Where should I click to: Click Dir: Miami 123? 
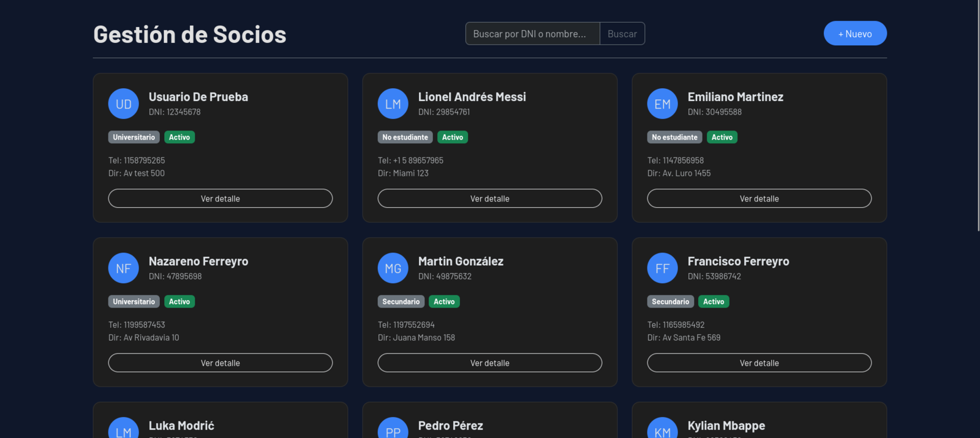click(x=403, y=173)
